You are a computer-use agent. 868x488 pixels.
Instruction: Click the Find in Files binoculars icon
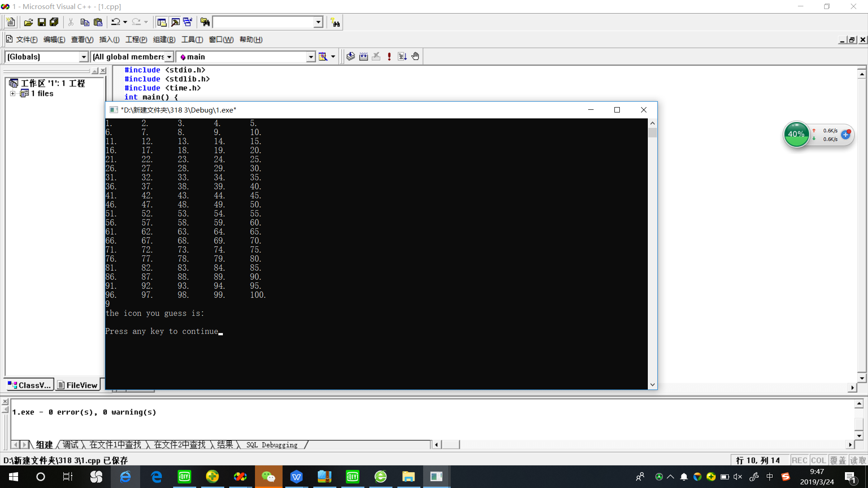point(205,22)
